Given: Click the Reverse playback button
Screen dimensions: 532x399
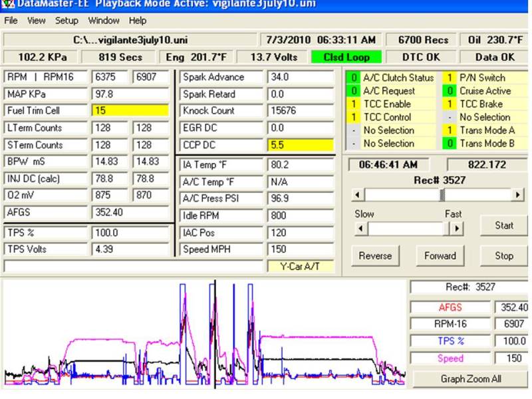Looking at the screenshot, I should pyautogui.click(x=375, y=255).
